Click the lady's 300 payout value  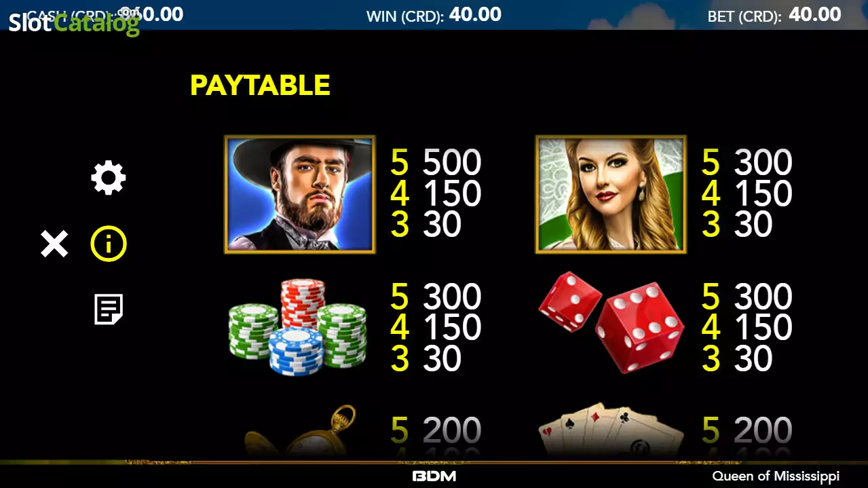pyautogui.click(x=763, y=163)
